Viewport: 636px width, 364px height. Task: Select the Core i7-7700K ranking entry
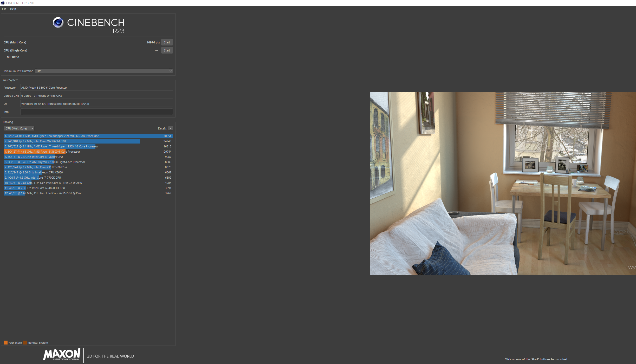[x=88, y=178]
